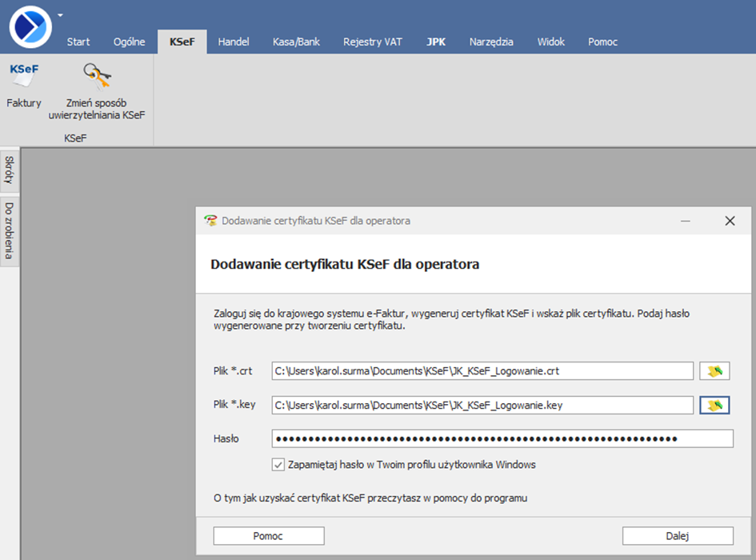Open the Handel ribbon tab
The width and height of the screenshot is (756, 560).
234,42
